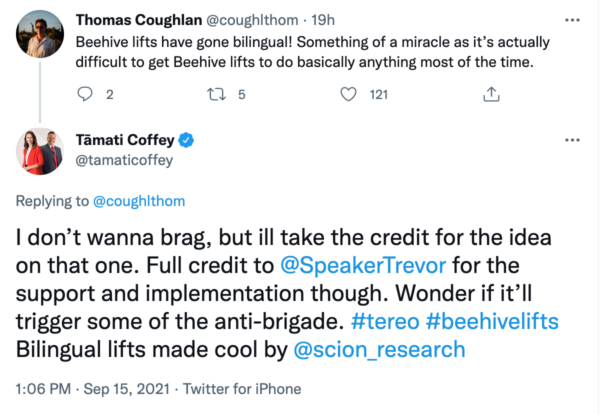Like Thomas Coughlan's tweet with the heart
The image size is (600, 415).
coord(348,95)
